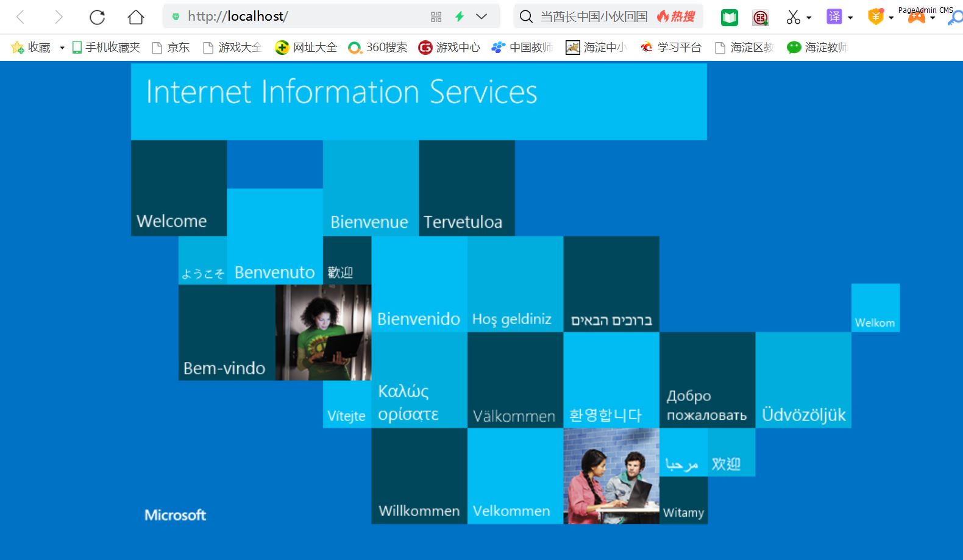Image resolution: width=963 pixels, height=560 pixels.
Task: Click the Καλώς ορίσατε tile
Action: (419, 380)
